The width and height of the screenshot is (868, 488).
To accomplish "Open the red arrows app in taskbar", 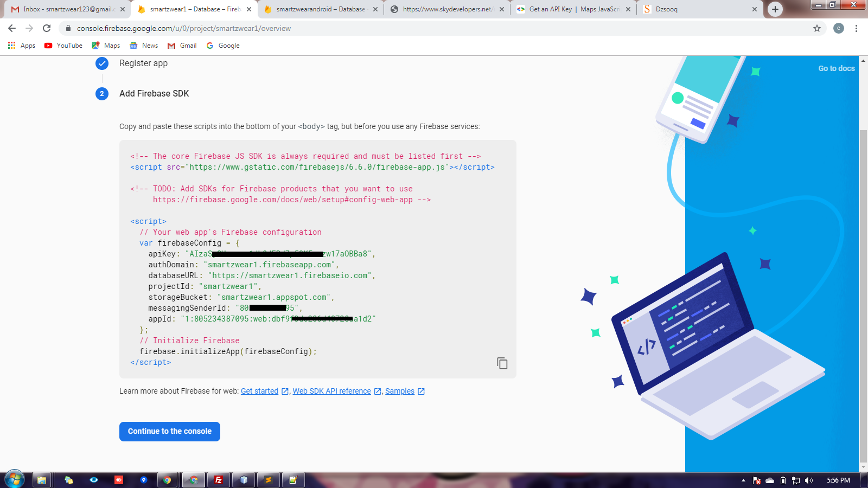I will tap(119, 480).
